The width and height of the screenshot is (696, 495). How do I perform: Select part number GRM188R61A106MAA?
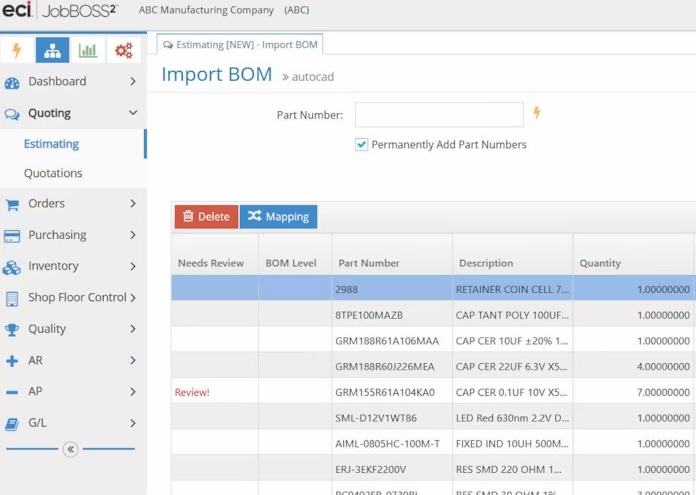coord(387,341)
